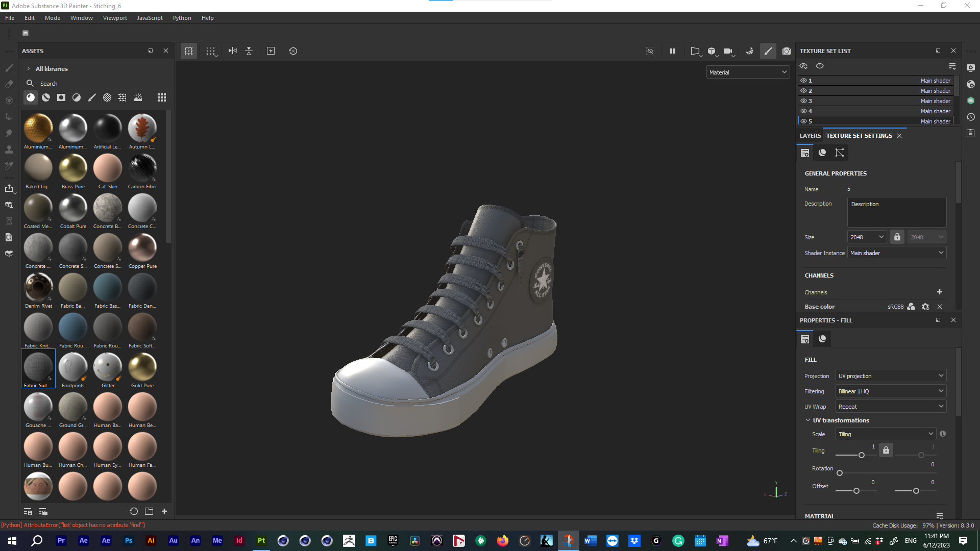The height and width of the screenshot is (551, 980).
Task: Lock the texture size aspect ratio
Action: [x=897, y=237]
